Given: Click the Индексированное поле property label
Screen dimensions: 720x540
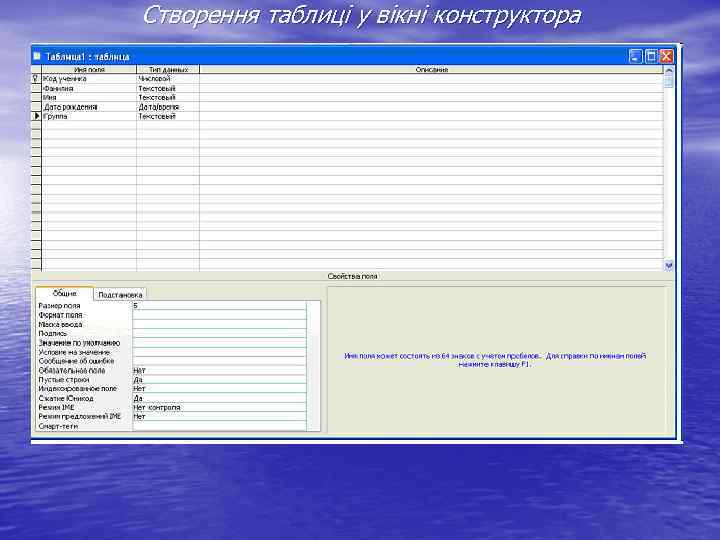Looking at the screenshot, I should tap(78, 388).
